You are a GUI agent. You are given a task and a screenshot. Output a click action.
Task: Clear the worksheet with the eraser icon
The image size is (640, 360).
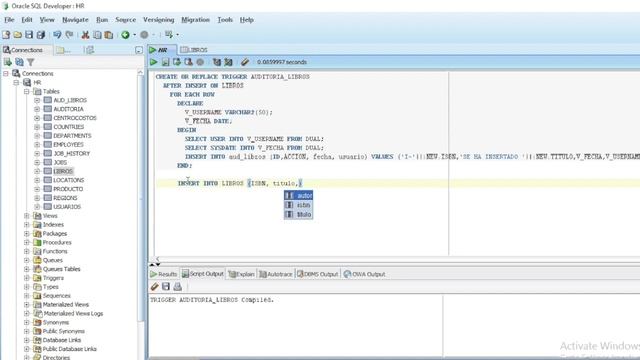244,62
